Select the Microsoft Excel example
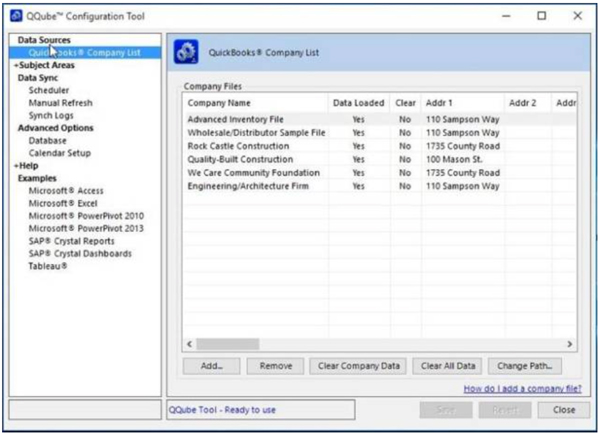Image resolution: width=600 pixels, height=435 pixels. coord(64,203)
